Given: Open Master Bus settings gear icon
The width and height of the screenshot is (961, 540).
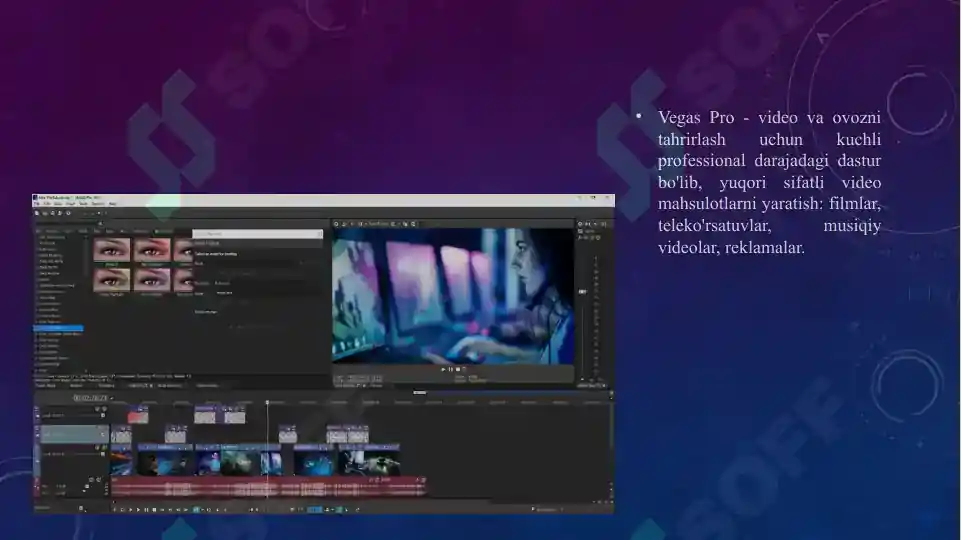Looking at the screenshot, I should (x=580, y=224).
